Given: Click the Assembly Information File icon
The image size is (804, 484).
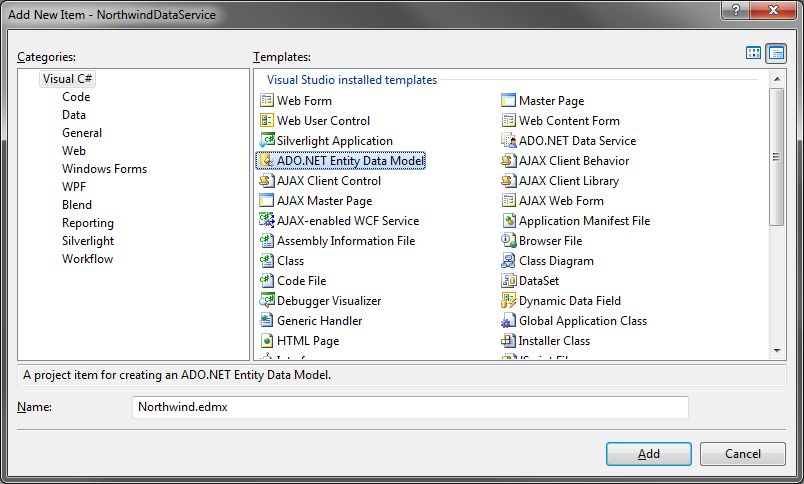Looking at the screenshot, I should [267, 240].
